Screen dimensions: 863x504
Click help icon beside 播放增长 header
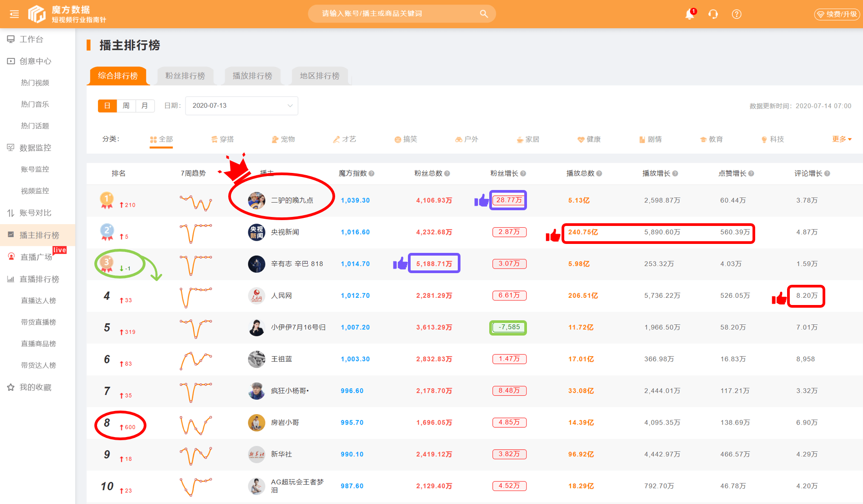pyautogui.click(x=675, y=173)
